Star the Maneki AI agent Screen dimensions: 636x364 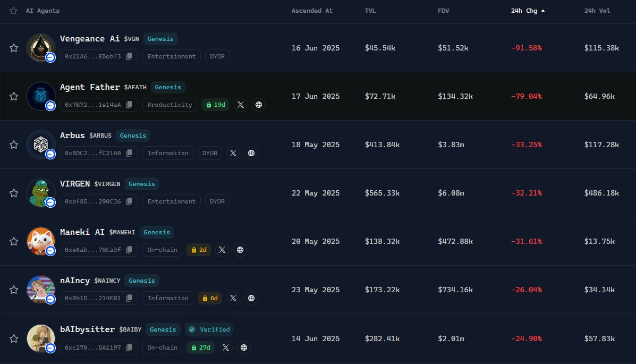coord(14,241)
